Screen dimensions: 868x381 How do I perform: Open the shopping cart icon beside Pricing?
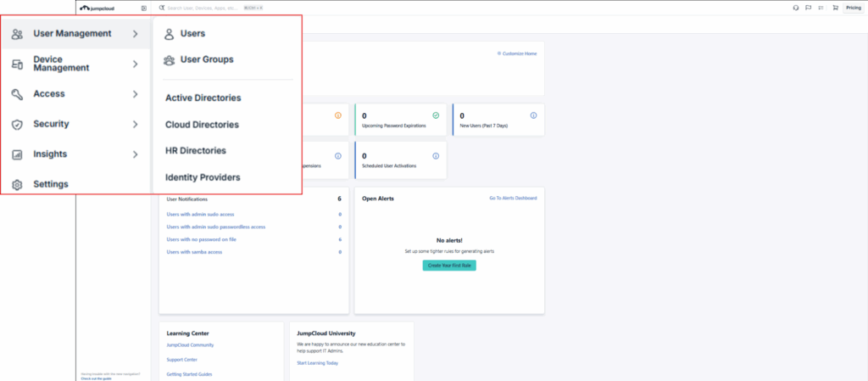(835, 8)
